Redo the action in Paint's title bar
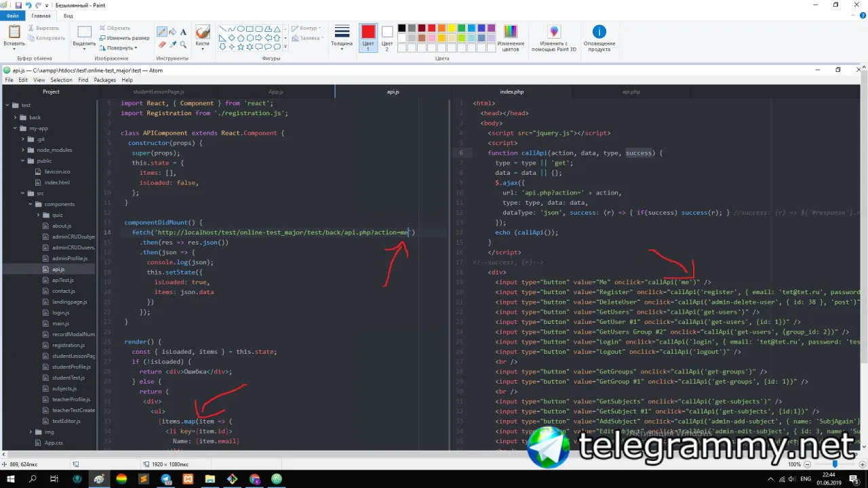Screen dimensions: 868x488 37,5
